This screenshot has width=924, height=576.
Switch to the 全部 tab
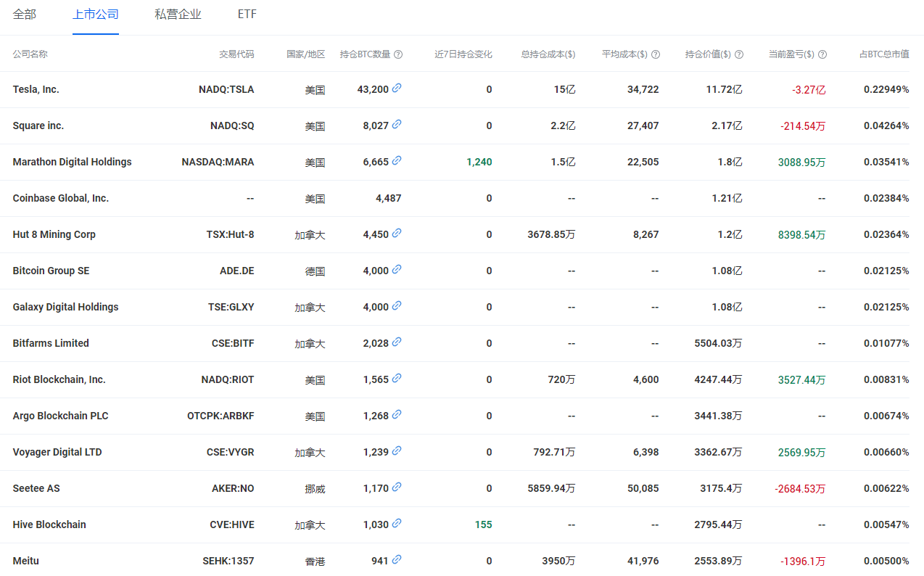click(x=25, y=15)
